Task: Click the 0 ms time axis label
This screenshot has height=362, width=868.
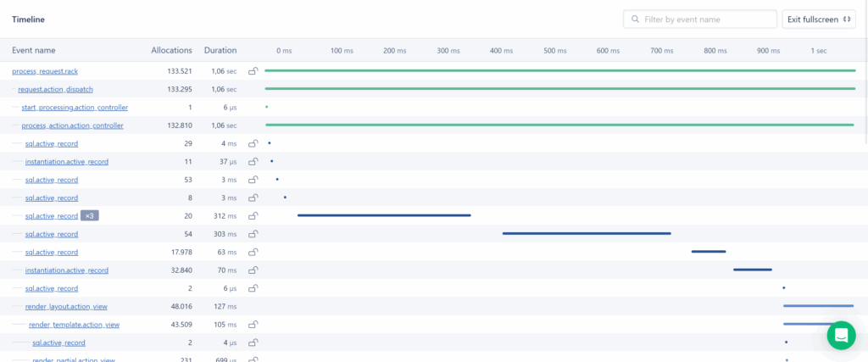Action: click(284, 51)
